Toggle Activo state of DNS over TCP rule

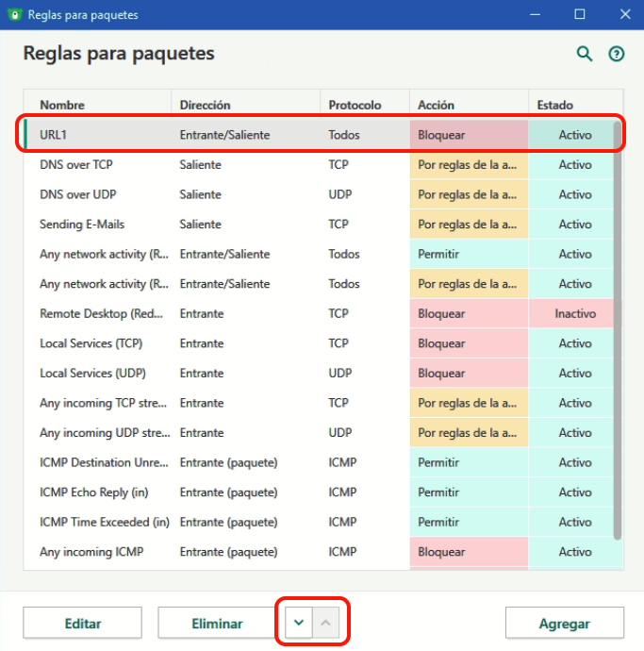(574, 164)
